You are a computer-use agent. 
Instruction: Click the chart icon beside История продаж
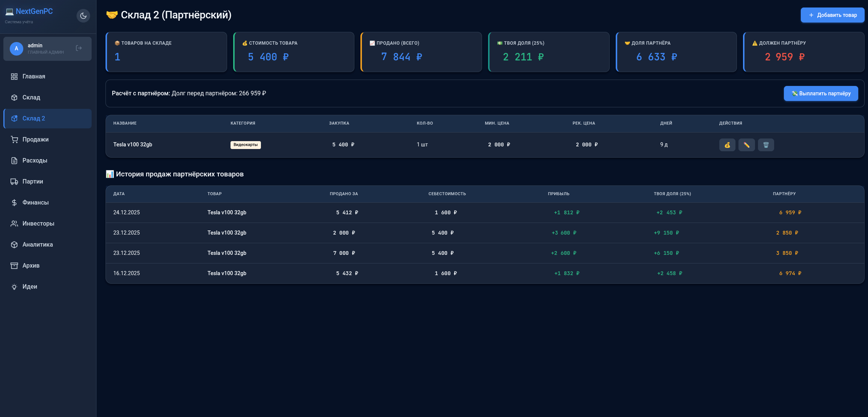[x=110, y=174]
